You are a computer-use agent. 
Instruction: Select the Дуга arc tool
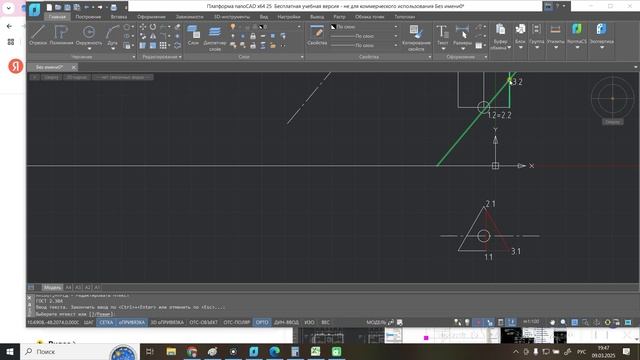point(112,34)
